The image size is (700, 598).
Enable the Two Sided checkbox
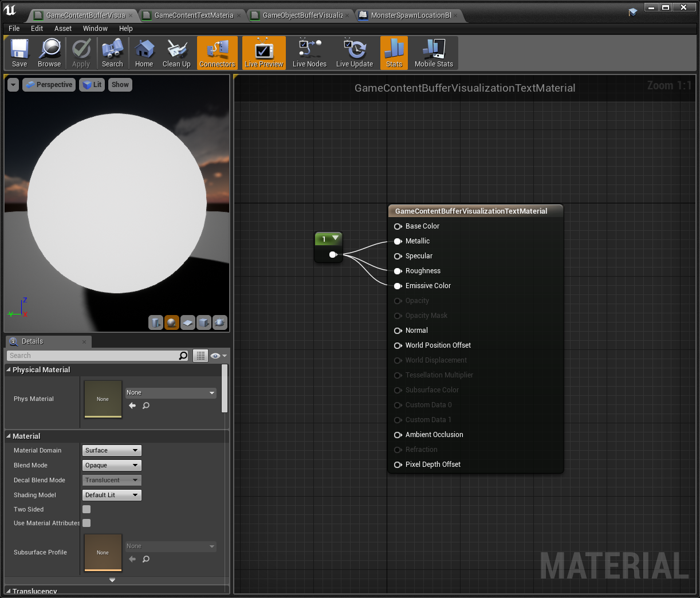(x=86, y=509)
